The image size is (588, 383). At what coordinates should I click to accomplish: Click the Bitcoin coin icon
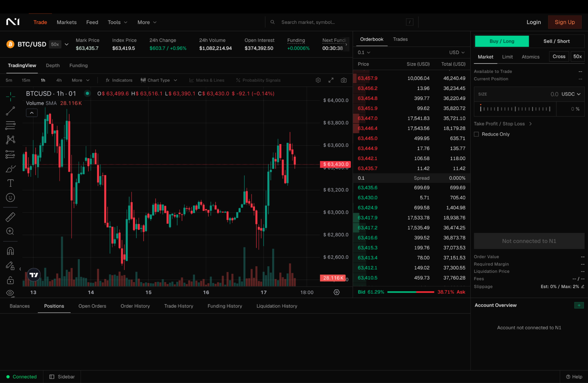10,45
